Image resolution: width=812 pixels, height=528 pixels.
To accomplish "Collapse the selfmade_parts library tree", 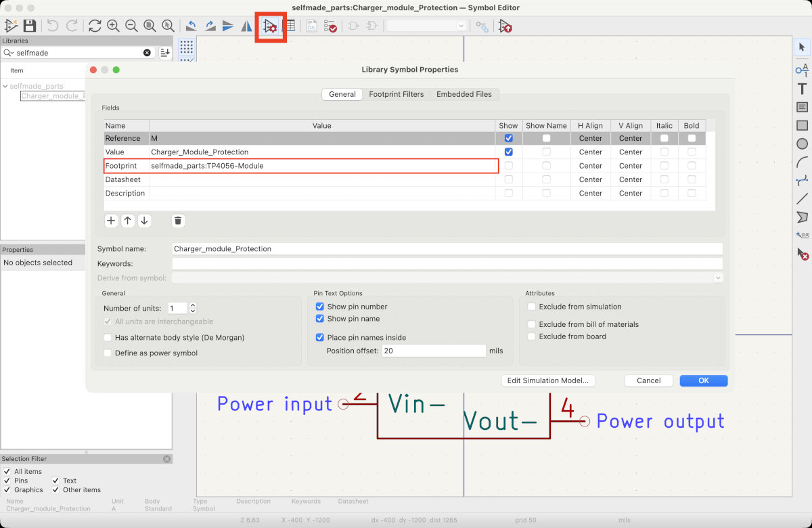I will point(5,87).
